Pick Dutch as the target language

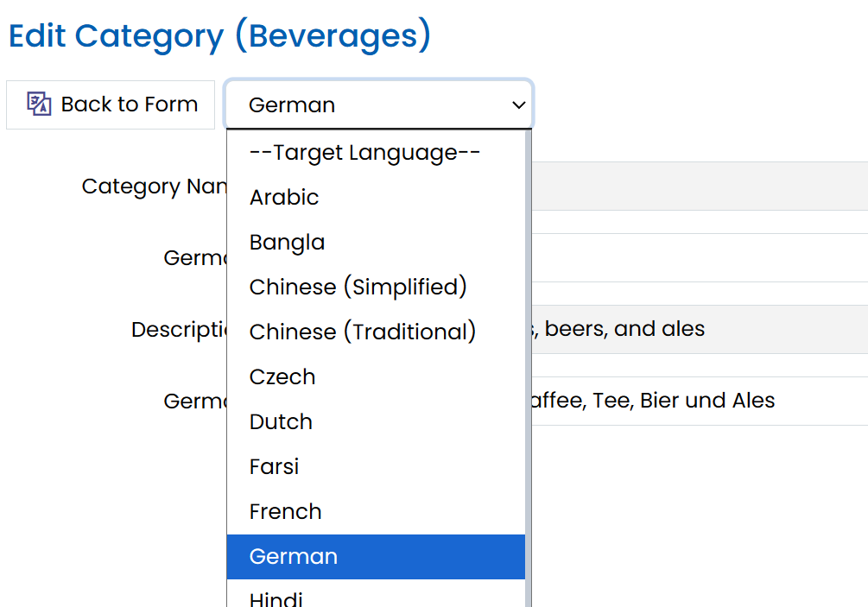pyautogui.click(x=281, y=421)
